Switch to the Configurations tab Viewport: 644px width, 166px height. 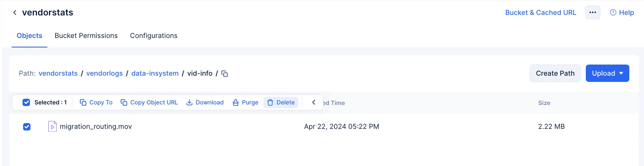click(x=154, y=36)
